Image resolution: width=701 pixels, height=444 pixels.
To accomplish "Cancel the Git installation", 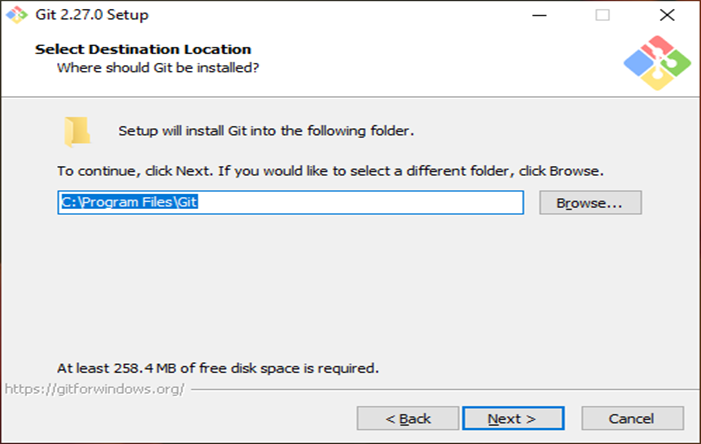I will [632, 418].
